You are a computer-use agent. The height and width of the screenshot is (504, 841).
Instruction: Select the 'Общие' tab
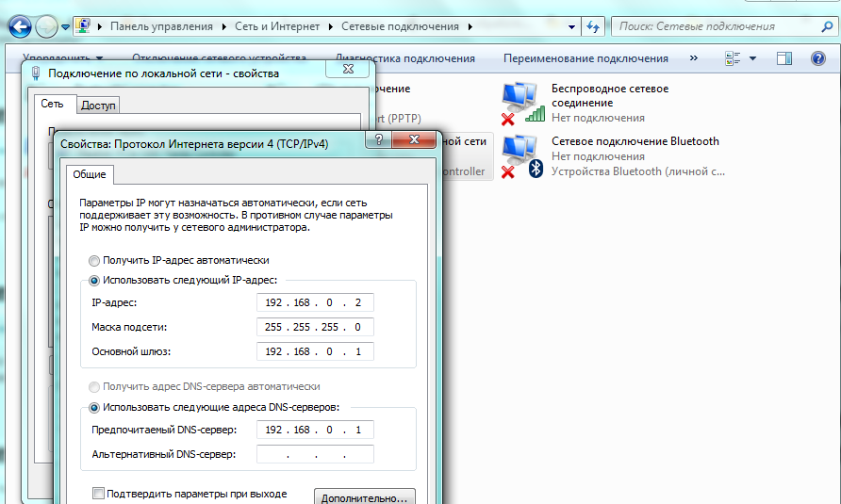pyautogui.click(x=90, y=174)
